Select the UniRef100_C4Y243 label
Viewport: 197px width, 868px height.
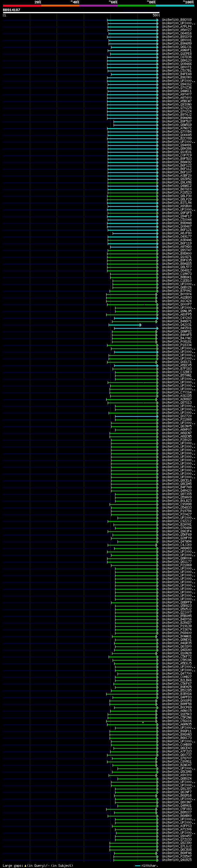[176, 318]
